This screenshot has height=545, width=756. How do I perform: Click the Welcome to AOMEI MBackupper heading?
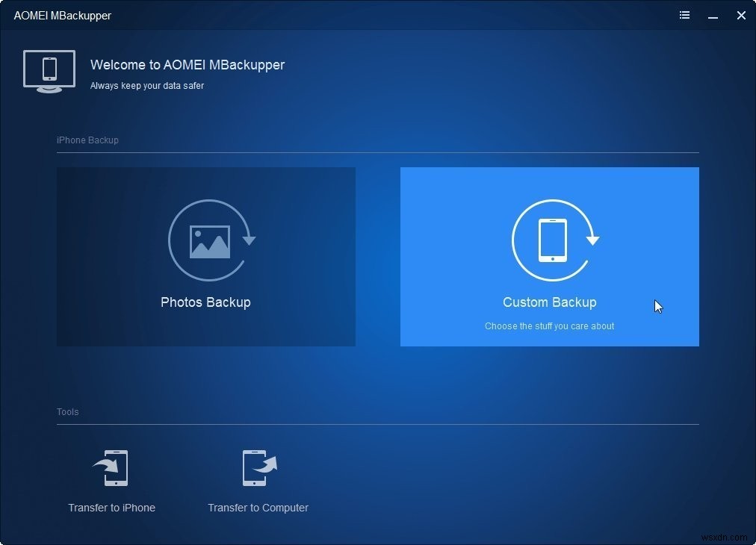point(188,65)
